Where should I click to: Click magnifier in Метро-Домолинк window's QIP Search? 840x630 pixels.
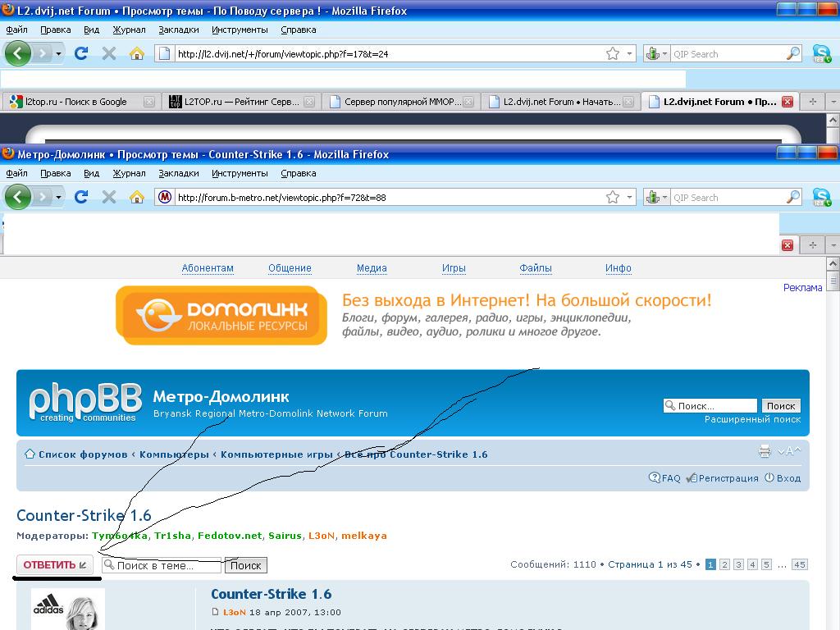(x=793, y=197)
